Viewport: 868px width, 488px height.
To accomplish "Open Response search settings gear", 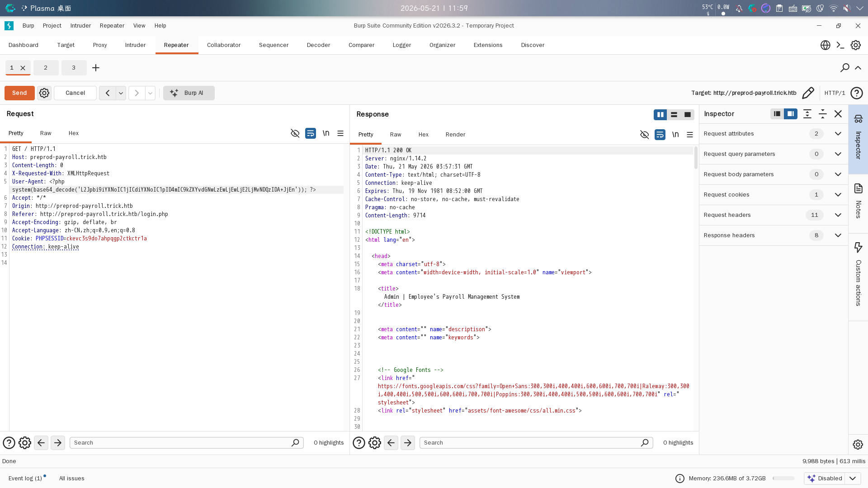I will pyautogui.click(x=375, y=443).
